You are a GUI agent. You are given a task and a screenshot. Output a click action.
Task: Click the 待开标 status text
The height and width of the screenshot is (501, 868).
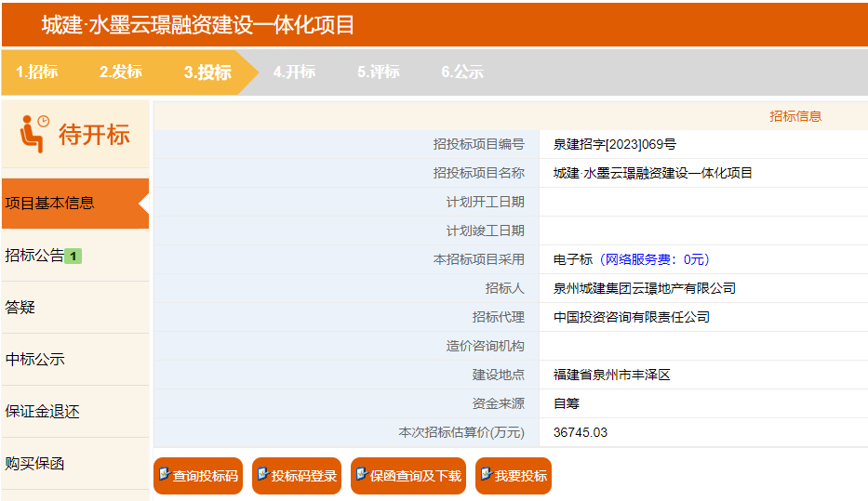point(94,135)
